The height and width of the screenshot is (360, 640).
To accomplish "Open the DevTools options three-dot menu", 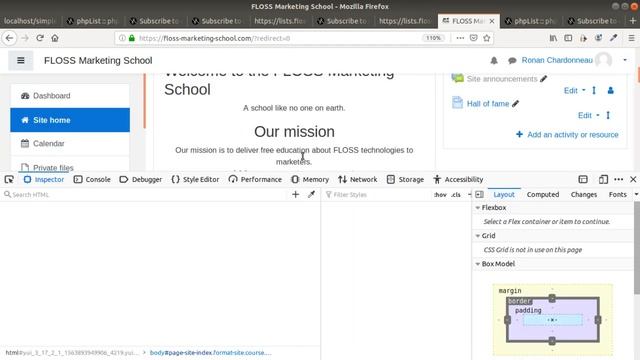I will 618,179.
